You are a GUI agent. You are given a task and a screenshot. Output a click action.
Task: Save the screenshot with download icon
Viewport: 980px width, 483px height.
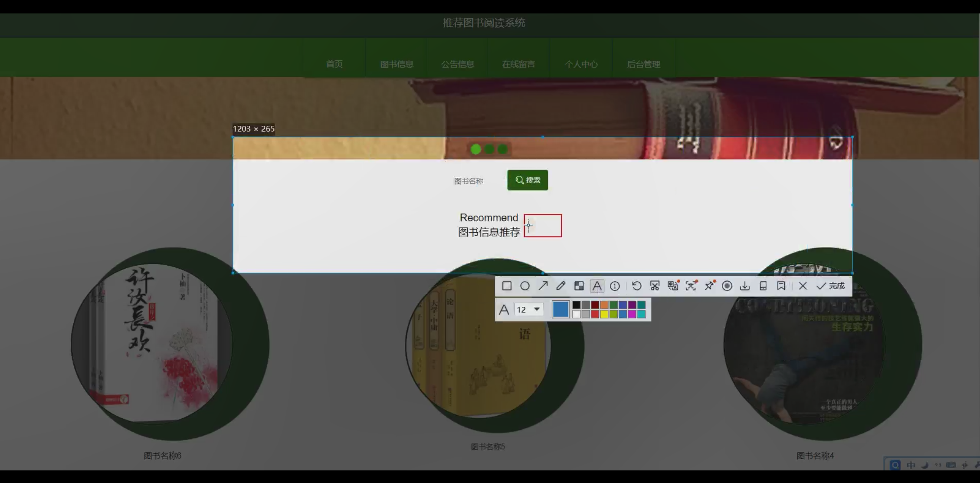pyautogui.click(x=745, y=286)
